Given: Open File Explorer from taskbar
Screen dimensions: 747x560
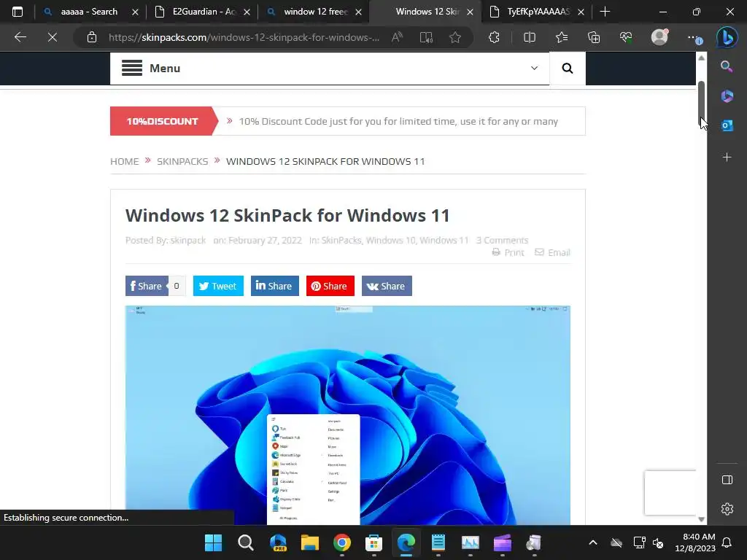Looking at the screenshot, I should [309, 542].
